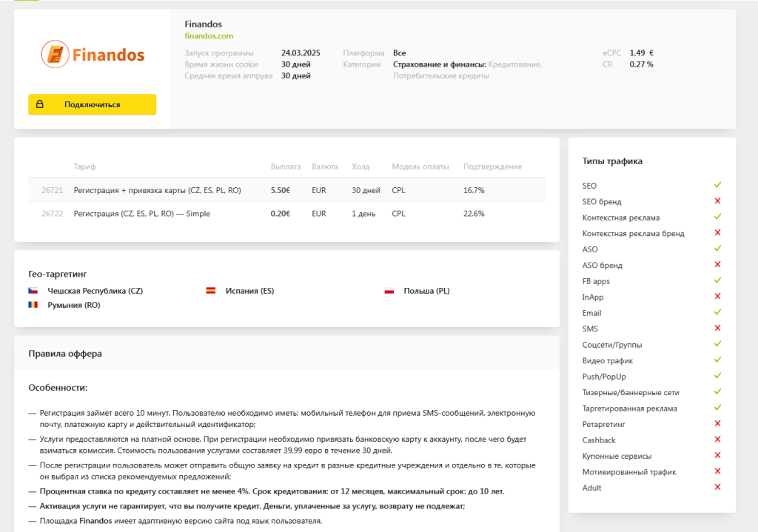Click the Правила оффера section header
The image size is (758, 532).
(65, 354)
